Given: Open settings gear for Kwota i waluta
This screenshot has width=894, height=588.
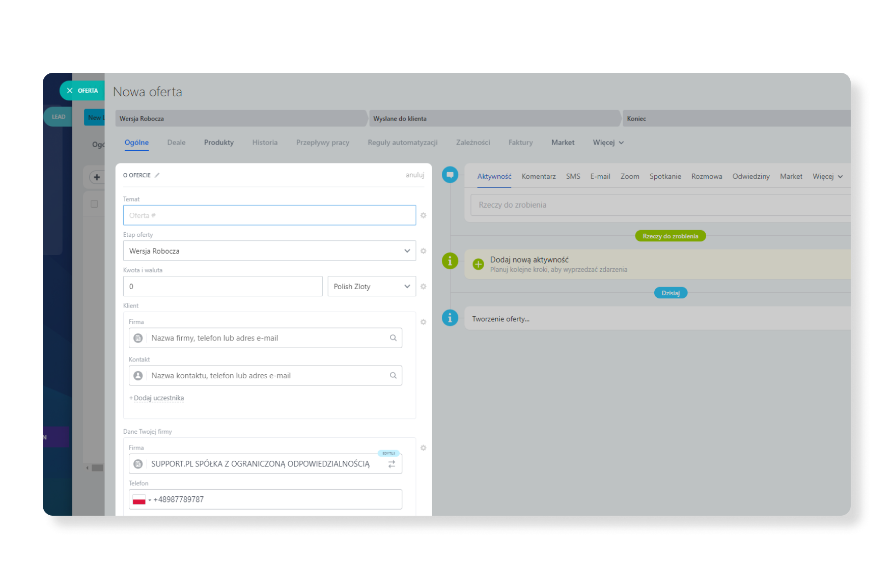Looking at the screenshot, I should [x=423, y=287].
